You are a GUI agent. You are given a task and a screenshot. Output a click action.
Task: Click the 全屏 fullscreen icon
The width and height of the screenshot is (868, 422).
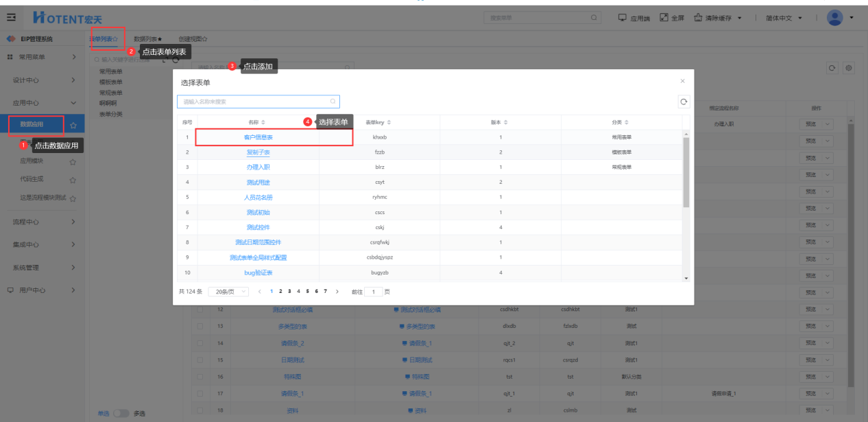point(664,17)
